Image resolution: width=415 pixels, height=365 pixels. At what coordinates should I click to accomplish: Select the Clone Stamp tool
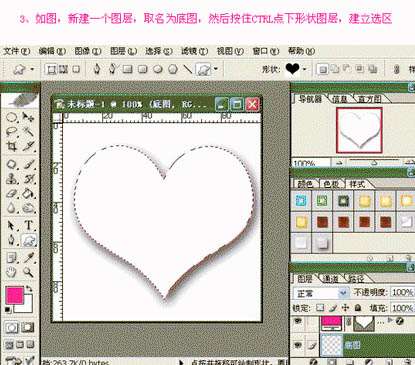point(12,179)
